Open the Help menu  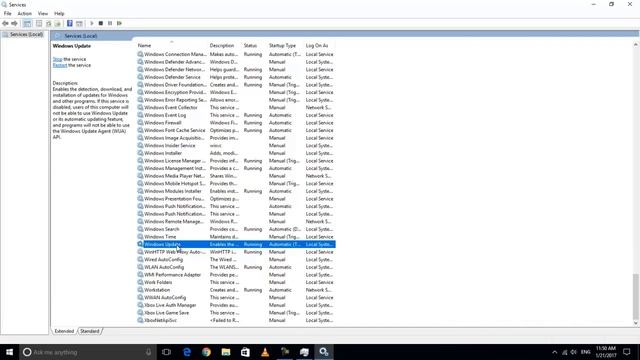[x=59, y=13]
